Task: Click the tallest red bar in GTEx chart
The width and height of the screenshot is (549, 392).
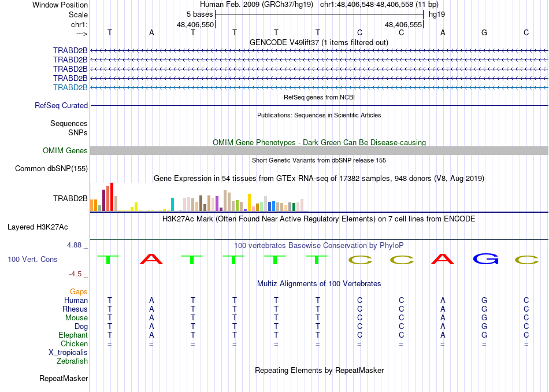Action: (x=112, y=197)
